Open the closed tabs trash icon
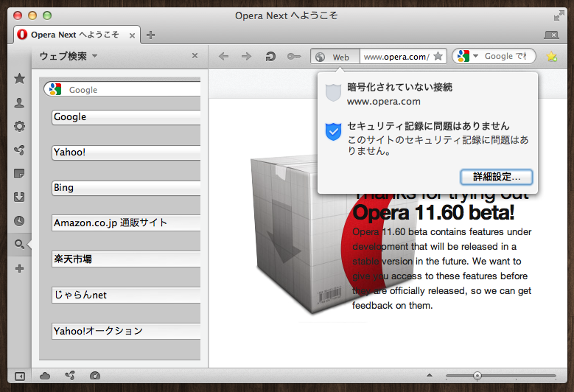The width and height of the screenshot is (574, 392). [552, 35]
